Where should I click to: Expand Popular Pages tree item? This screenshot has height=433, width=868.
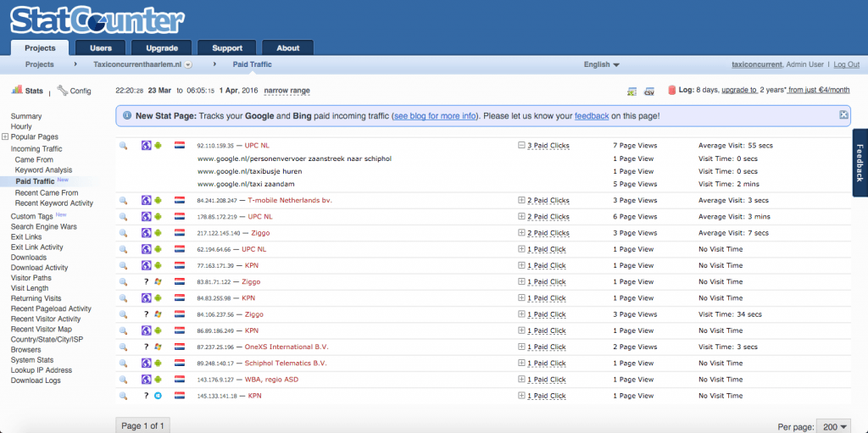click(x=5, y=136)
